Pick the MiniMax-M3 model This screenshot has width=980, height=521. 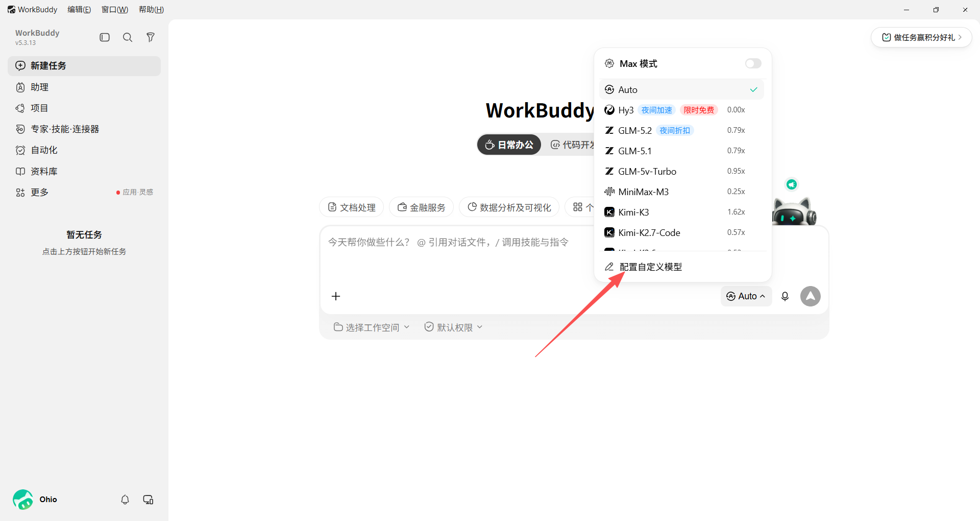coord(682,192)
